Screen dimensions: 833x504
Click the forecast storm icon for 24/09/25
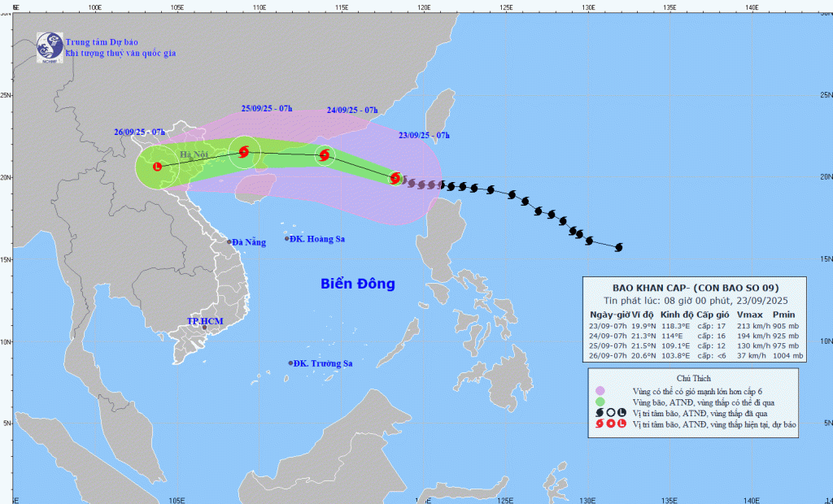[325, 154]
